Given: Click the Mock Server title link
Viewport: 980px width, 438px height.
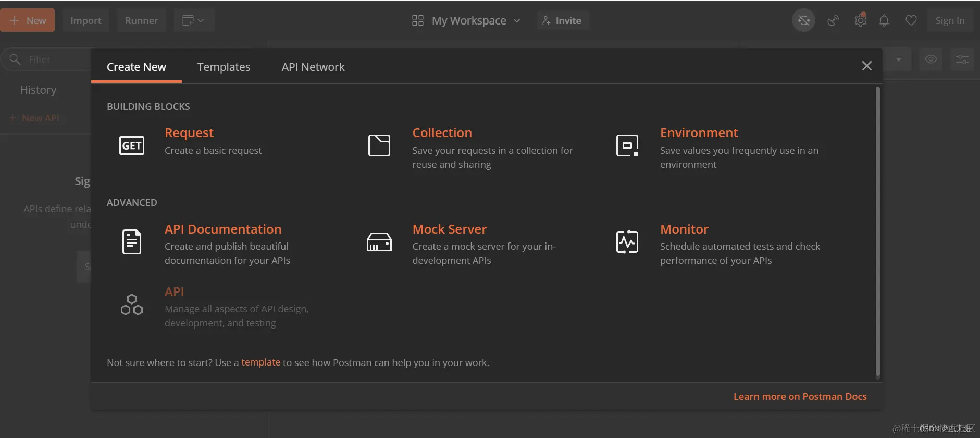Looking at the screenshot, I should point(450,229).
